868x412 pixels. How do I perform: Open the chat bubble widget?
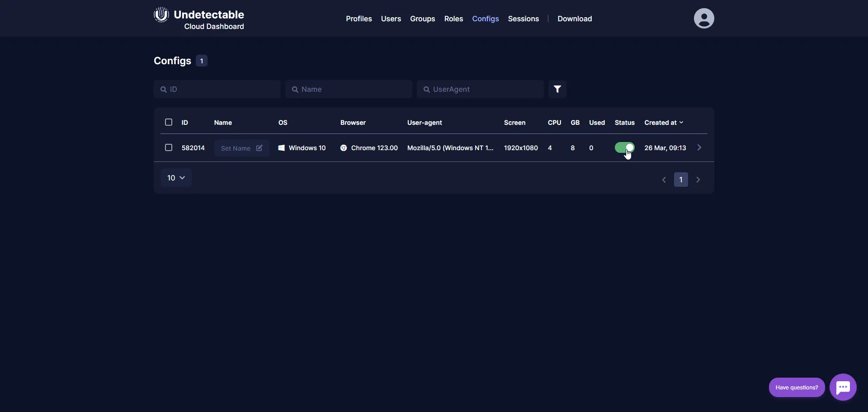pyautogui.click(x=843, y=387)
